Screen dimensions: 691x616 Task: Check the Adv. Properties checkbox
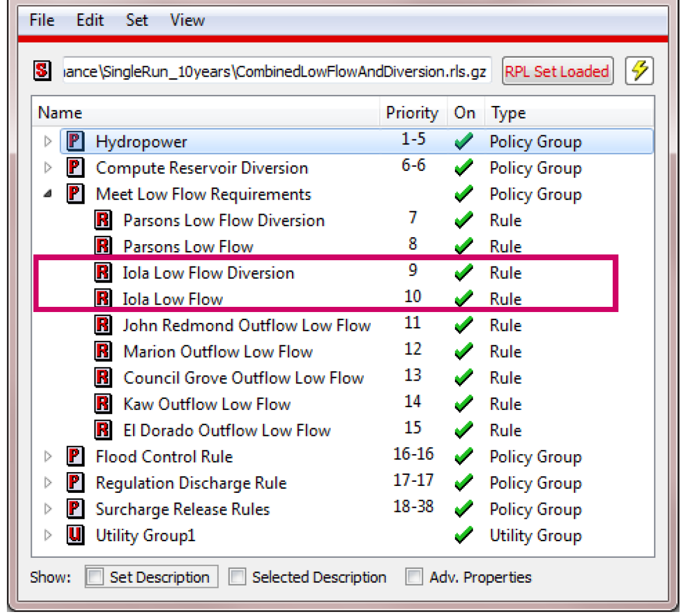point(414,577)
